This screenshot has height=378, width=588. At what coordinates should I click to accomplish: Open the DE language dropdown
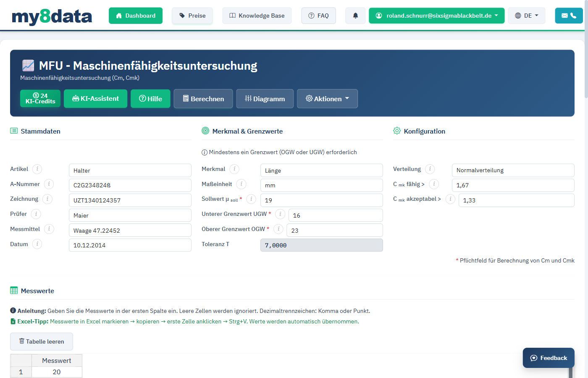[x=527, y=16]
